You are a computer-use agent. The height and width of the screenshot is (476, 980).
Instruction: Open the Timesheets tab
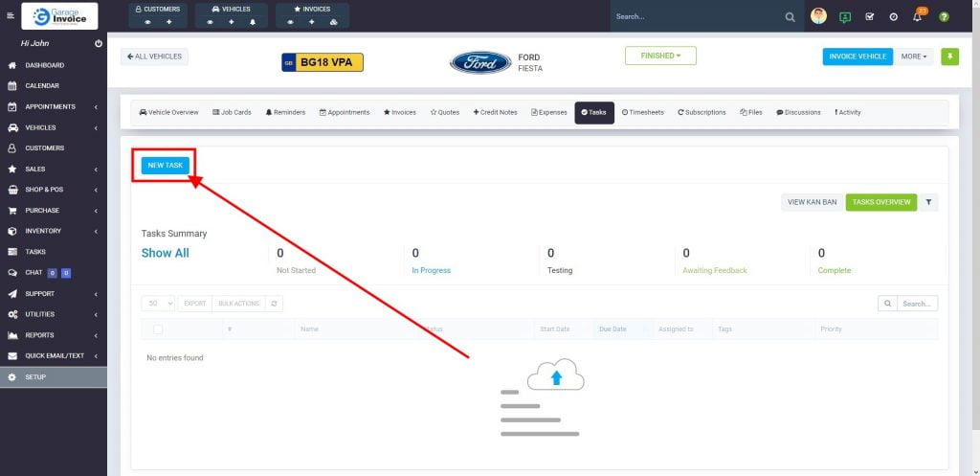643,112
